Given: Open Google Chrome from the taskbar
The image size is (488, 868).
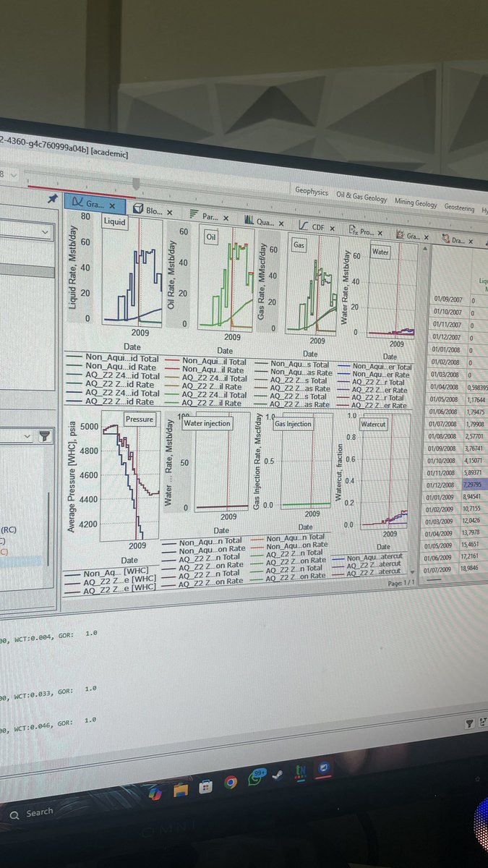Looking at the screenshot, I should pos(231,783).
